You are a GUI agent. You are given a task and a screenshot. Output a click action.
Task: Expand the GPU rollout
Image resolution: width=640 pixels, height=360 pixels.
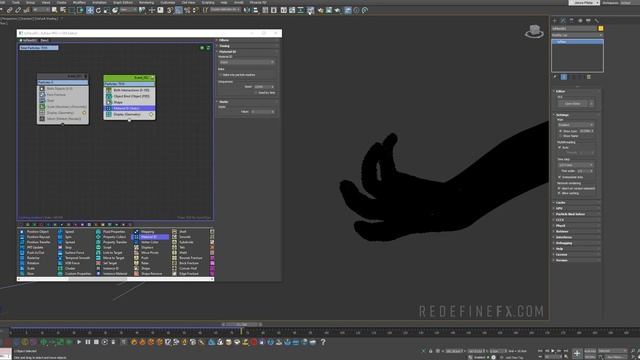click(576, 208)
